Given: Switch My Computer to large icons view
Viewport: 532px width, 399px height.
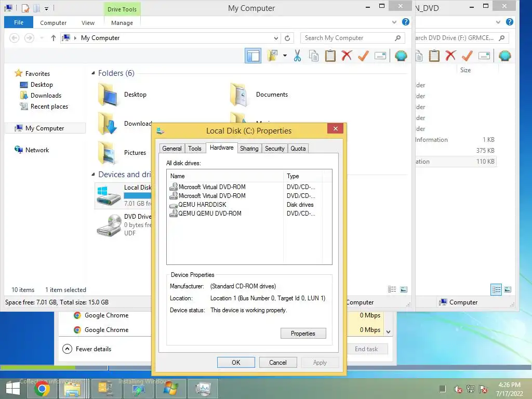Looking at the screenshot, I should coord(404,289).
